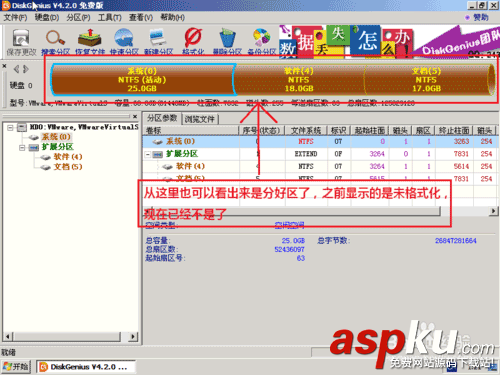Launch the Recover Files (恢复文件) tool
Screen dimensions: 500x375
pos(90,42)
